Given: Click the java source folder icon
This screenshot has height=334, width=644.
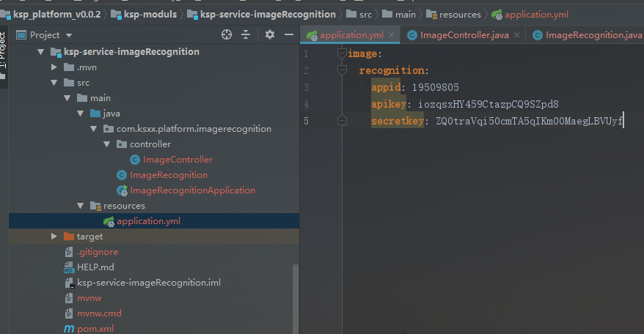Looking at the screenshot, I should tap(95, 114).
